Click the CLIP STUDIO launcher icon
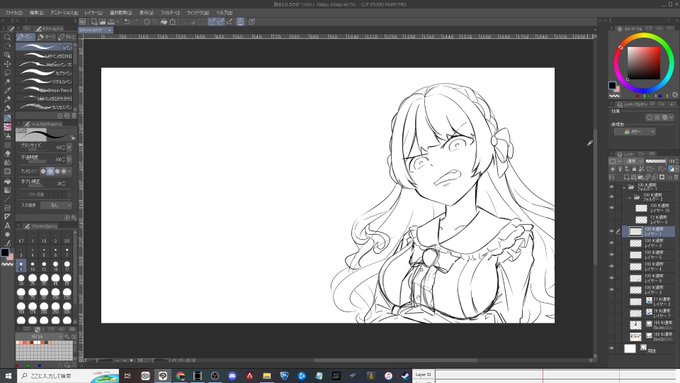Viewport: 680px width, 383px height. click(x=82, y=22)
